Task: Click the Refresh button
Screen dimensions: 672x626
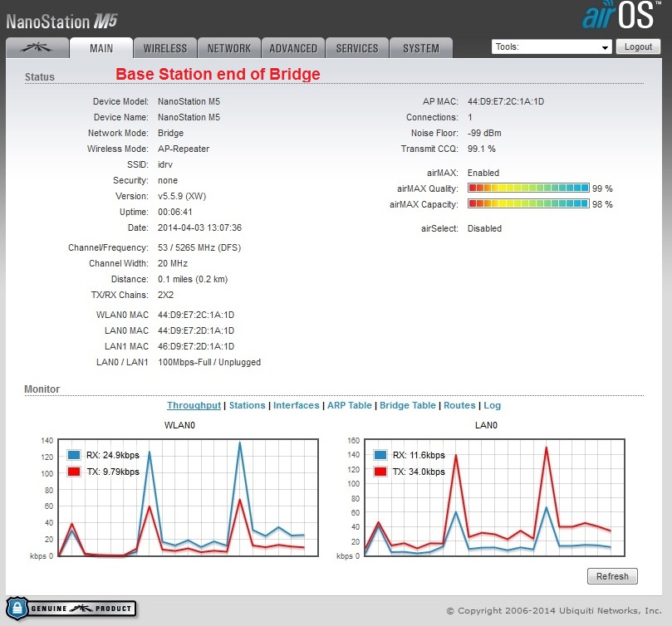Action: click(612, 576)
